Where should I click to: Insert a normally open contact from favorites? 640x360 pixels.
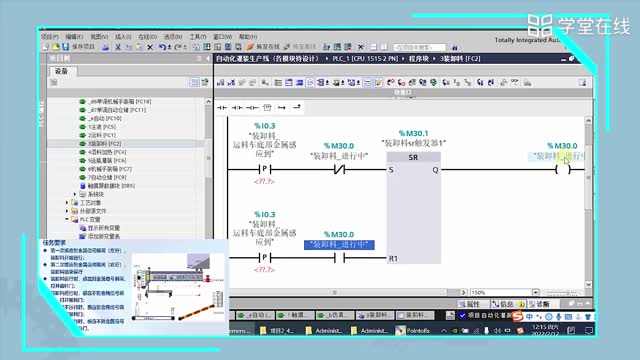pyautogui.click(x=222, y=107)
